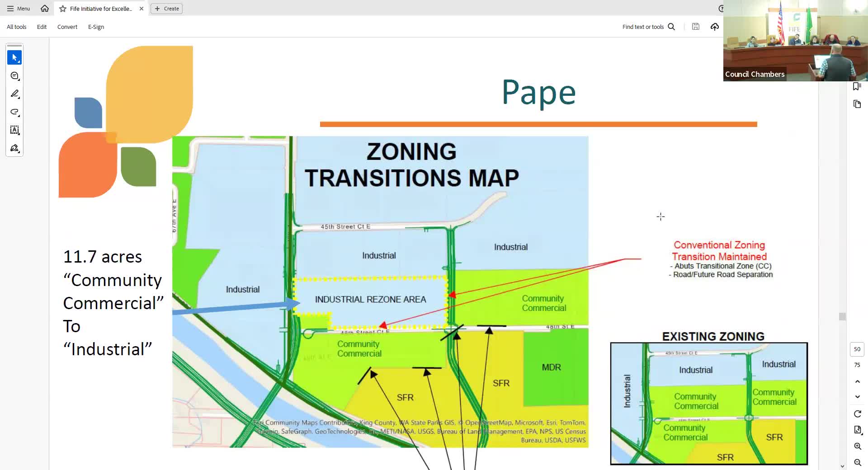The width and height of the screenshot is (868, 470).
Task: Activate the text select AI tool
Action: (x=14, y=130)
